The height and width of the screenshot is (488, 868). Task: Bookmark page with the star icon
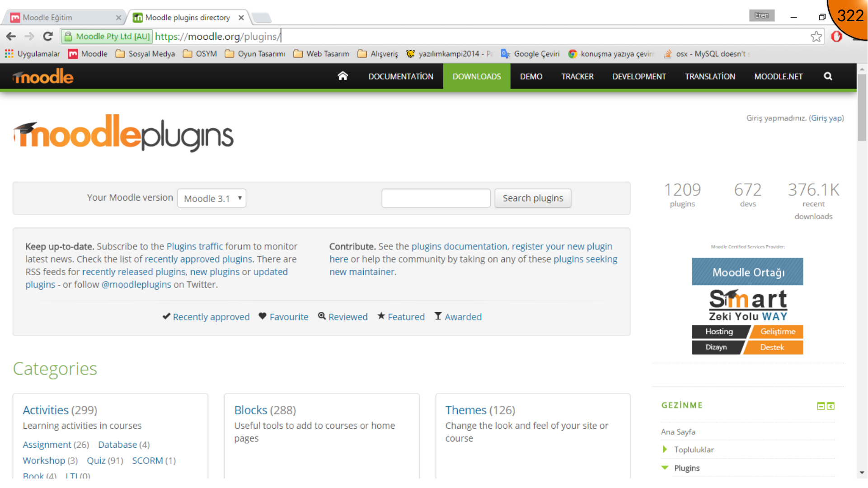(x=816, y=37)
